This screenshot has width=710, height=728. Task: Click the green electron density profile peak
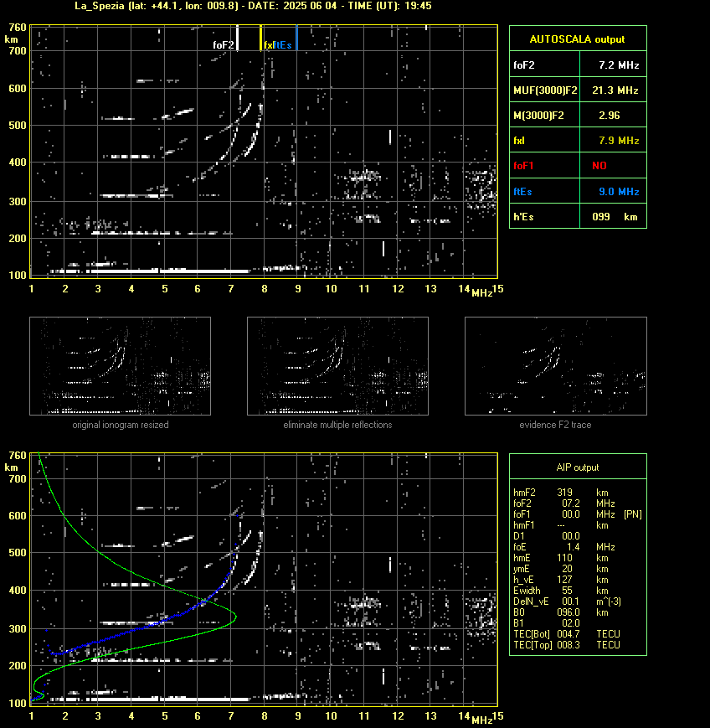(235, 617)
